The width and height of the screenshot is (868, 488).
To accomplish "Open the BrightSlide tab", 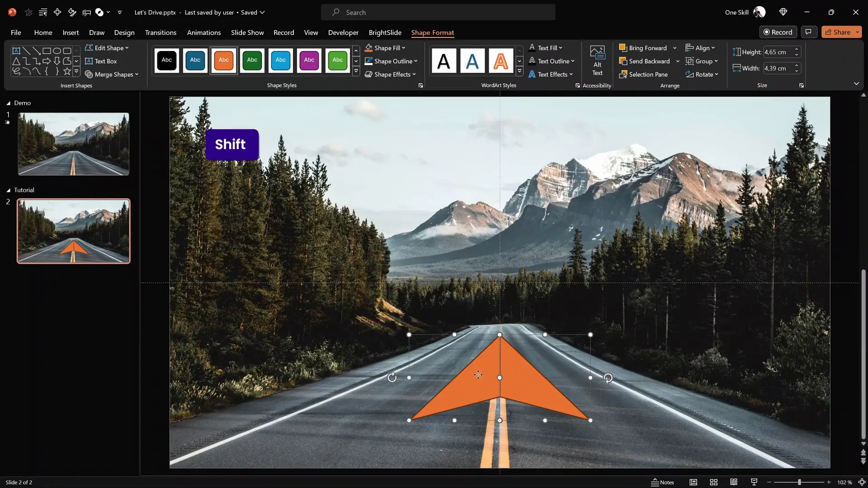I will tap(385, 33).
